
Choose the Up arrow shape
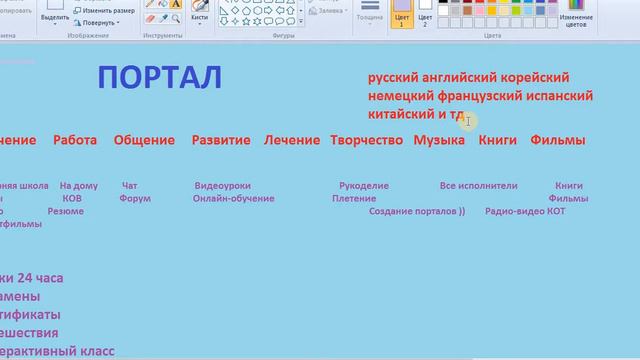tap(291, 11)
